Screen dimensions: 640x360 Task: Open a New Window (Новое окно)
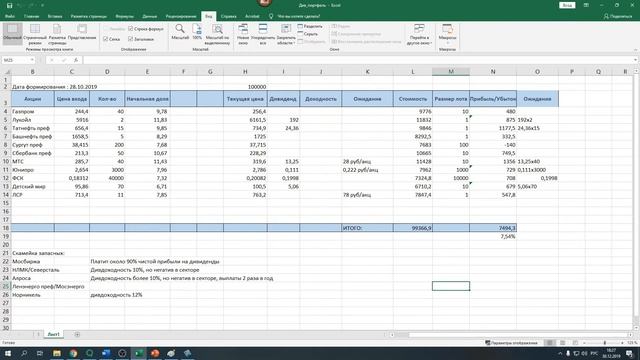click(x=243, y=33)
